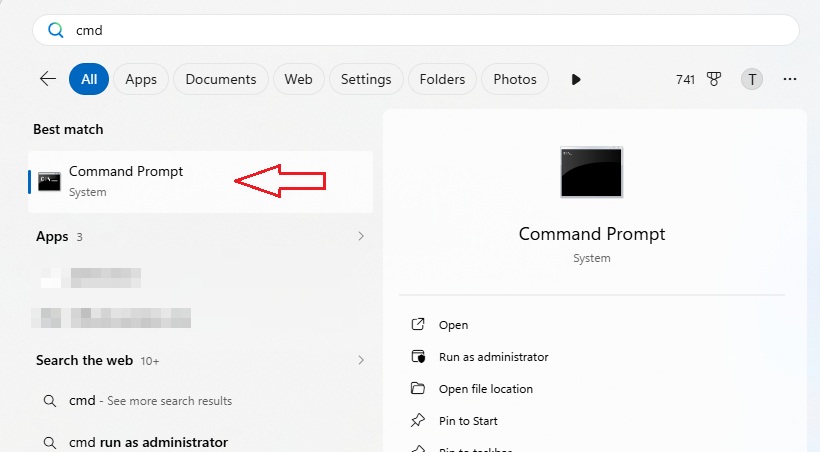The height and width of the screenshot is (452, 820).
Task: Click the Open external-link icon
Action: pos(418,324)
